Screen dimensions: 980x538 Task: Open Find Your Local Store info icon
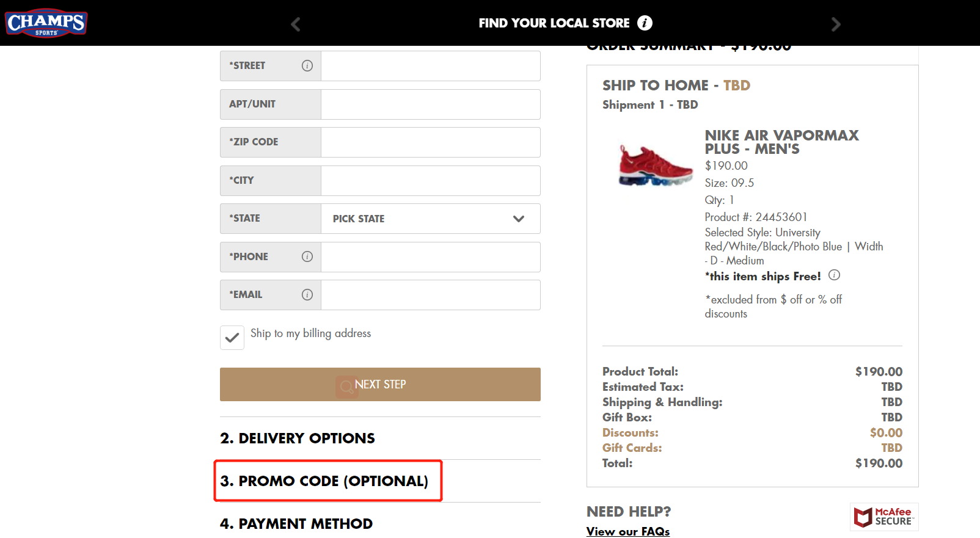[645, 23]
